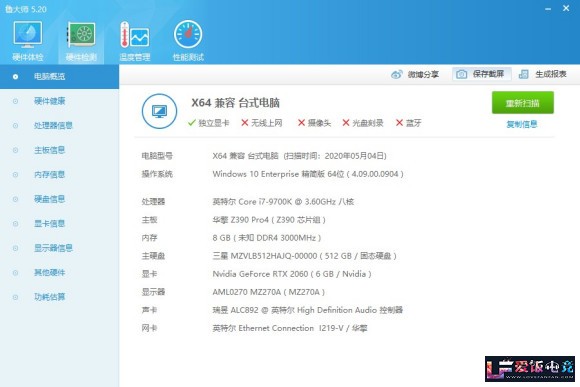Click the 主硬盘 field label

153,256
